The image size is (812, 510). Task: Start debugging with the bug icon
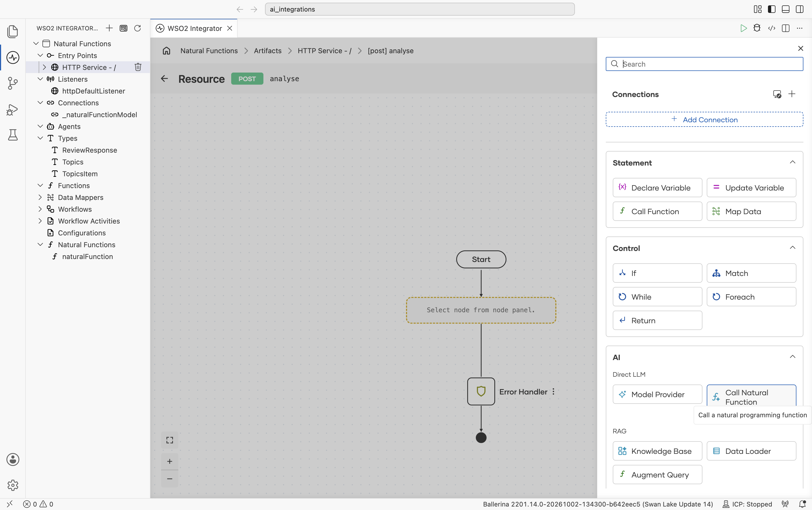point(757,28)
